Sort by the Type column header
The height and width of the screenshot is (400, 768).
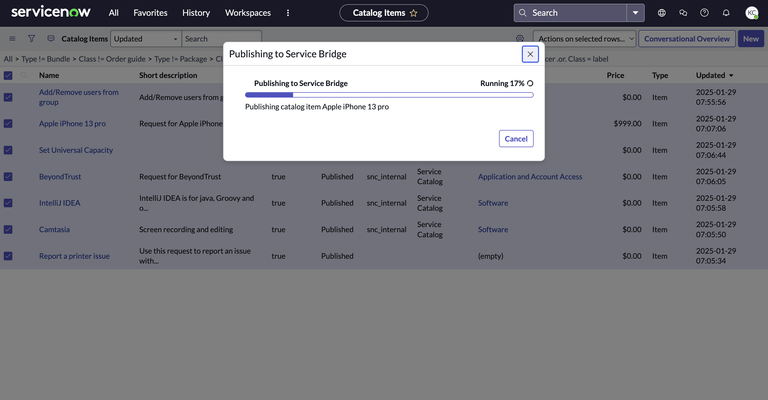[x=660, y=75]
